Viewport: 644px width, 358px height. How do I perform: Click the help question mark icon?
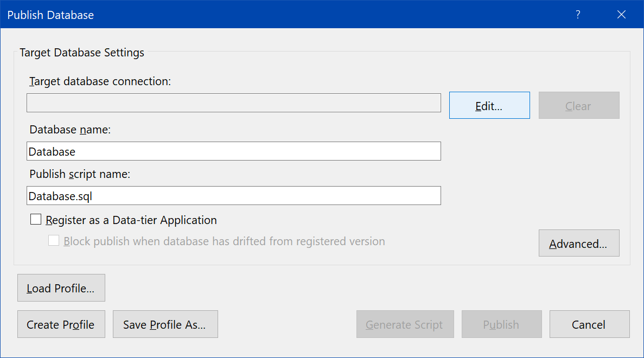[578, 15]
